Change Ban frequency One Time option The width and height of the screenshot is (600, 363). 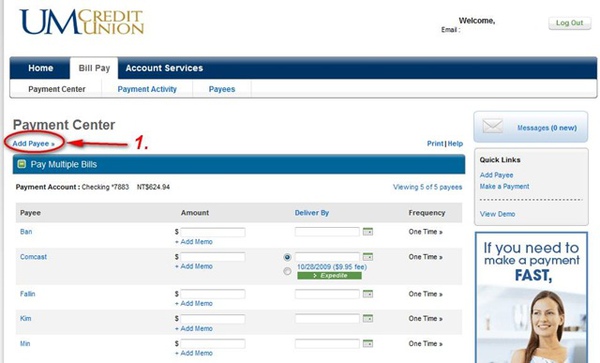tap(425, 232)
